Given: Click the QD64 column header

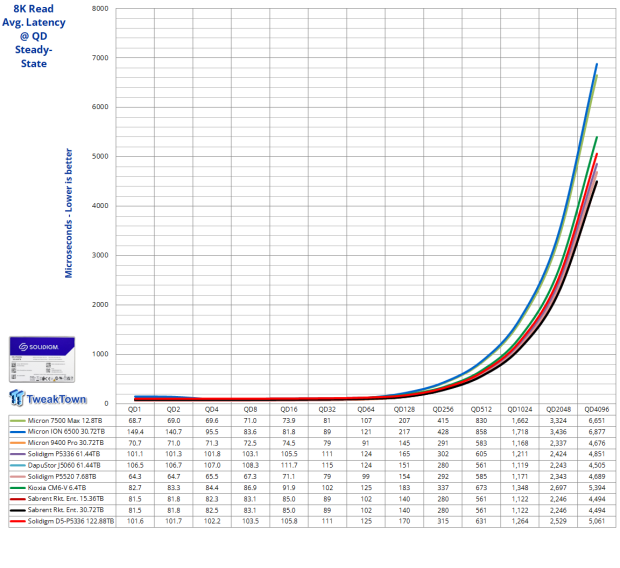Looking at the screenshot, I should pyautogui.click(x=366, y=409).
